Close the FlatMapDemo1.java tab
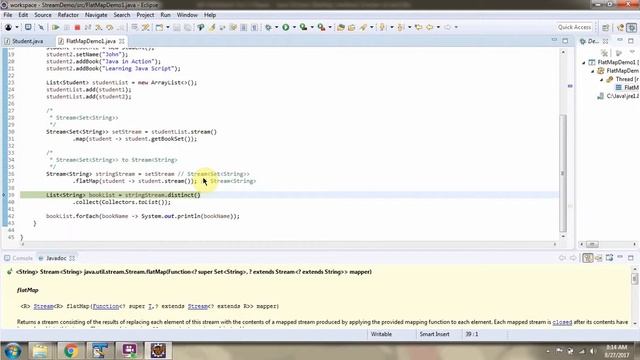The height and width of the screenshot is (360, 640). pos(122,41)
